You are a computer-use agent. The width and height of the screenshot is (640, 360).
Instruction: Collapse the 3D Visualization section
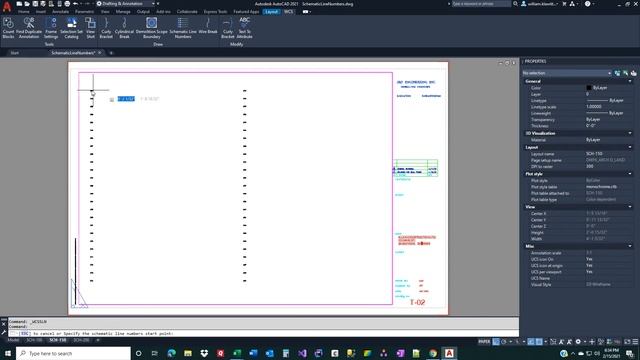pos(630,133)
